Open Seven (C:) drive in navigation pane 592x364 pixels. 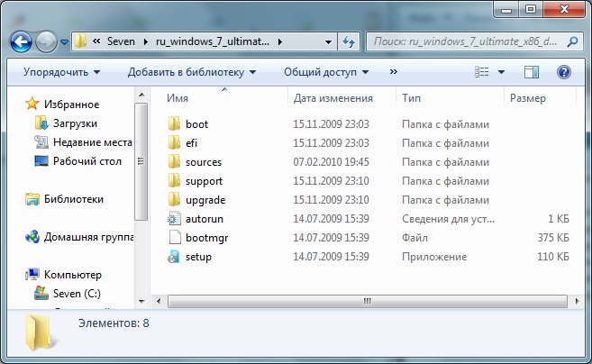pyautogui.click(x=77, y=294)
